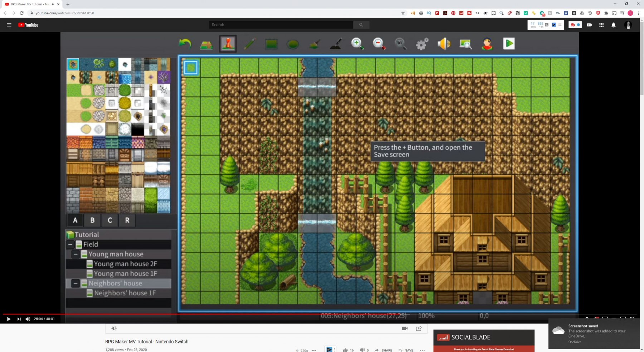644x352 pixels.
Task: Zoom in with the plus magnifier icon
Action: point(357,44)
